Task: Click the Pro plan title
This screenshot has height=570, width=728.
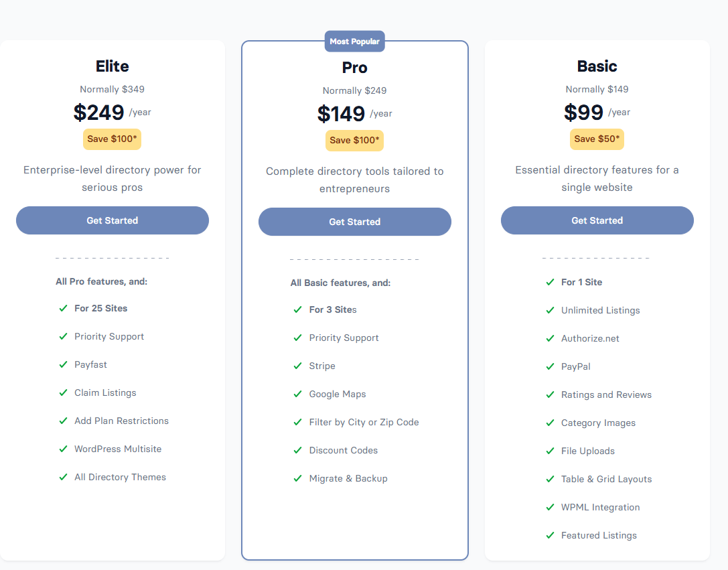Action: coord(354,68)
